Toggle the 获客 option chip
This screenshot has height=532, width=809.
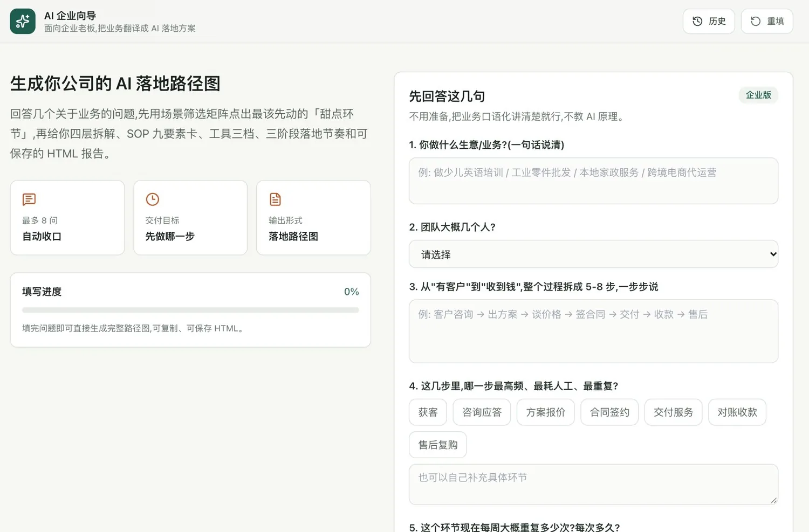pyautogui.click(x=428, y=412)
